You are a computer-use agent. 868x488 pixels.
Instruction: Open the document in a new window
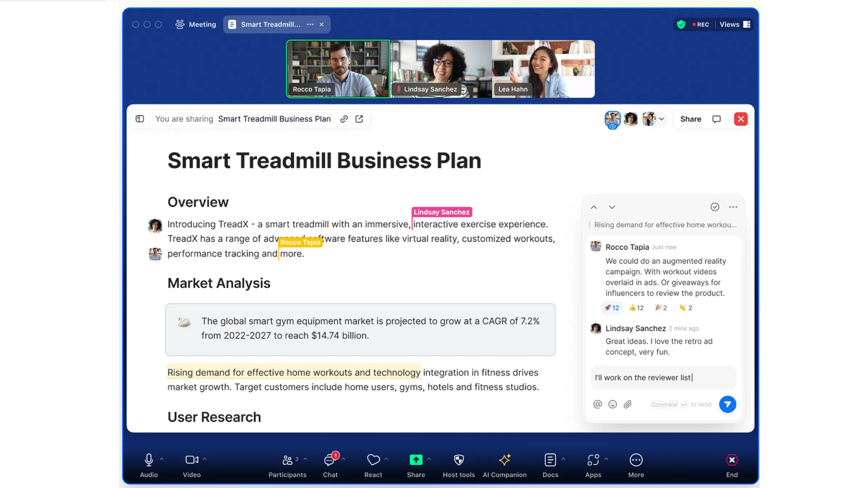click(359, 119)
